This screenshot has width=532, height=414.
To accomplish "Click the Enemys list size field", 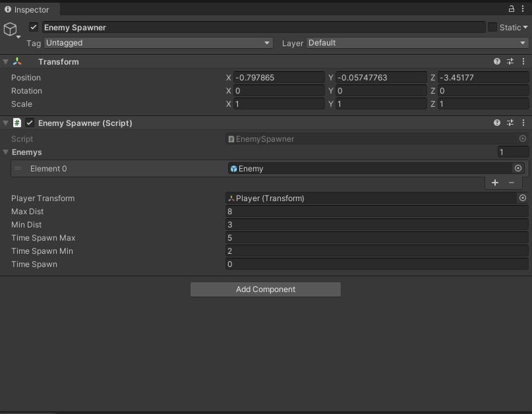I will pyautogui.click(x=513, y=152).
